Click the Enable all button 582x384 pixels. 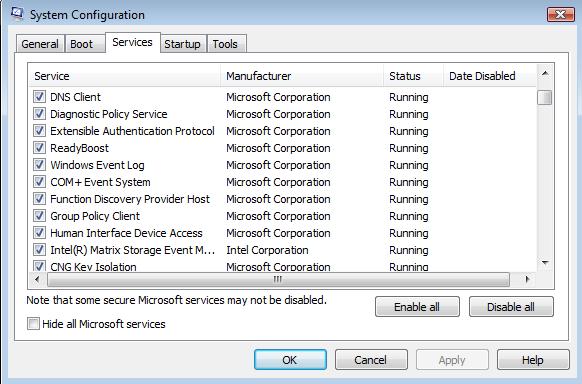(x=417, y=307)
